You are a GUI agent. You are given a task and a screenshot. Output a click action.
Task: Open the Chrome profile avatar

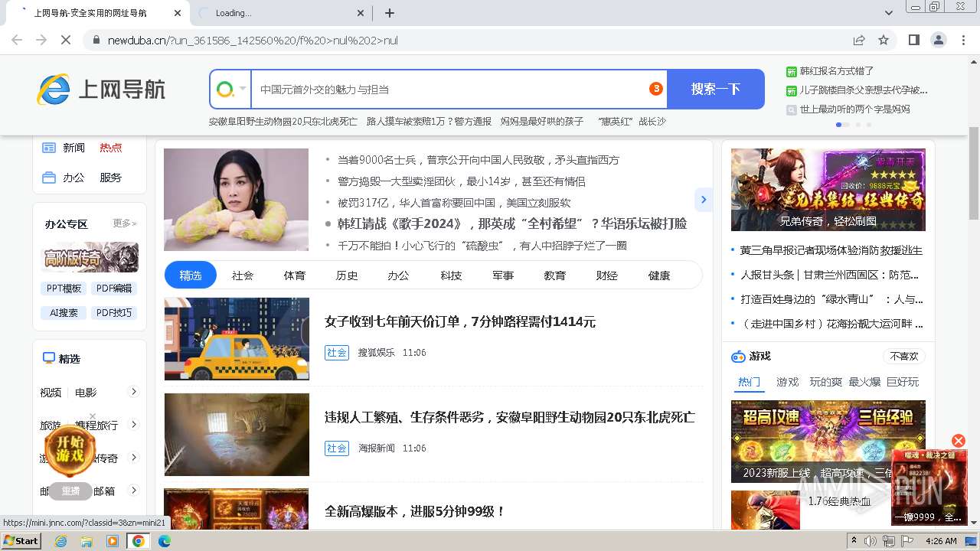click(938, 40)
